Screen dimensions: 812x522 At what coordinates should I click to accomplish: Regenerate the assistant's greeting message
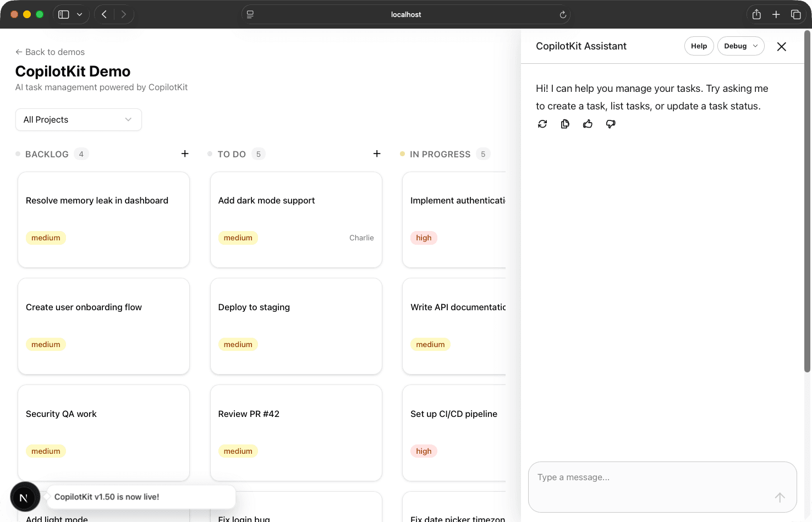pos(542,124)
